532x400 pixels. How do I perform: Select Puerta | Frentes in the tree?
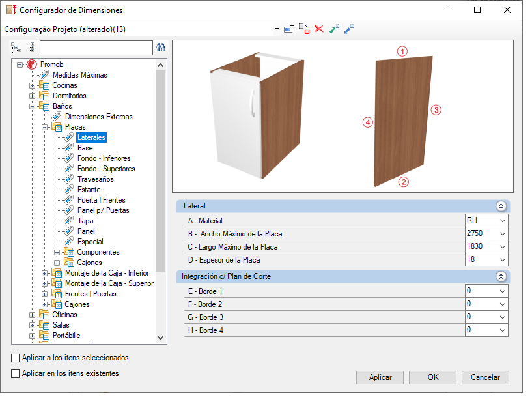coord(101,200)
